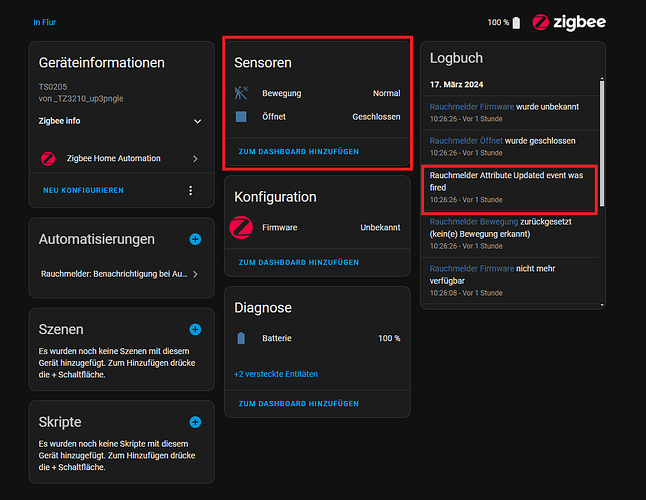Select Rauchmelder Attribute Updated event entry
The image size is (646, 500).
[509, 188]
